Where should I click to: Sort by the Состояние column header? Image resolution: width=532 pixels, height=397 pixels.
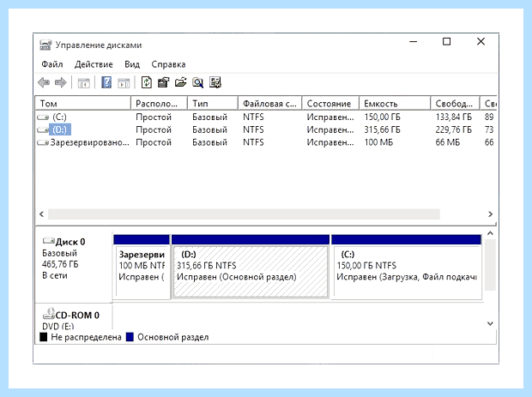pos(330,104)
